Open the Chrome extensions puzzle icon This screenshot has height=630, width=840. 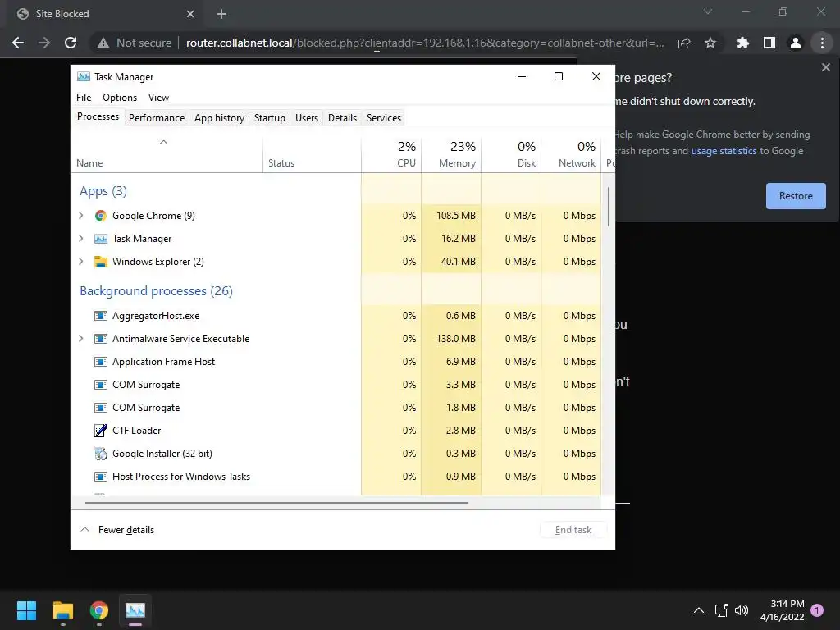(743, 43)
